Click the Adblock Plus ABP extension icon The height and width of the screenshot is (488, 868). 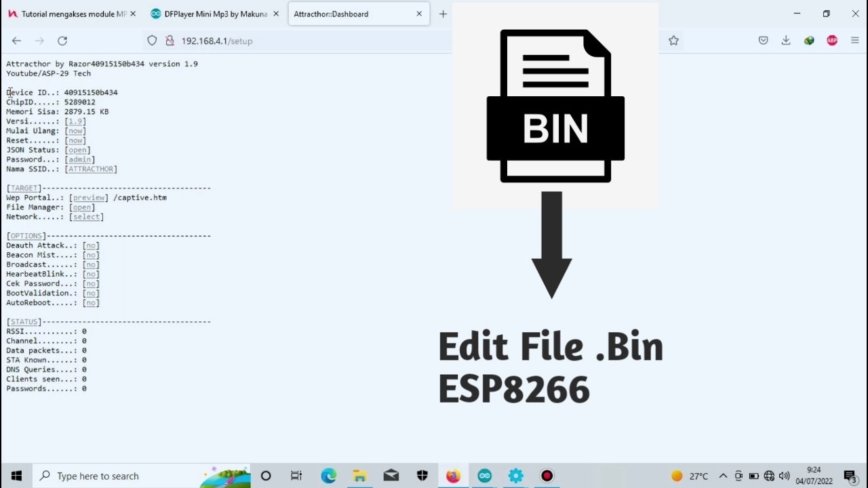(832, 41)
